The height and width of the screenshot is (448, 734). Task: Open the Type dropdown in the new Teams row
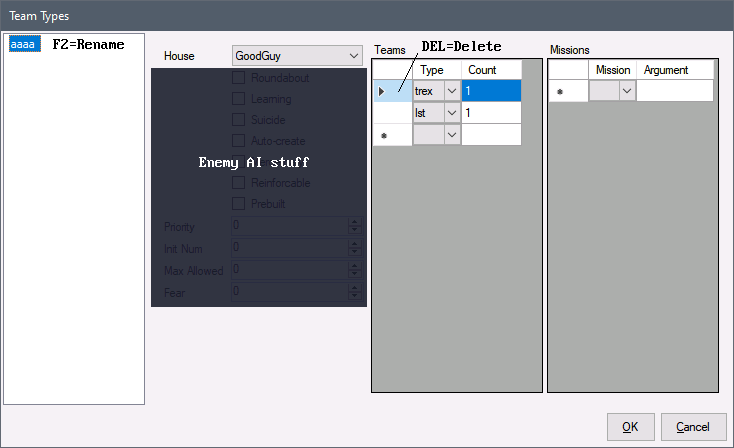[452, 135]
